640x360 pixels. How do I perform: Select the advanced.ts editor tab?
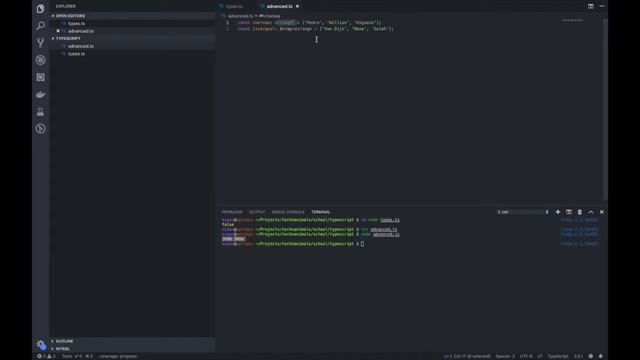pos(280,6)
